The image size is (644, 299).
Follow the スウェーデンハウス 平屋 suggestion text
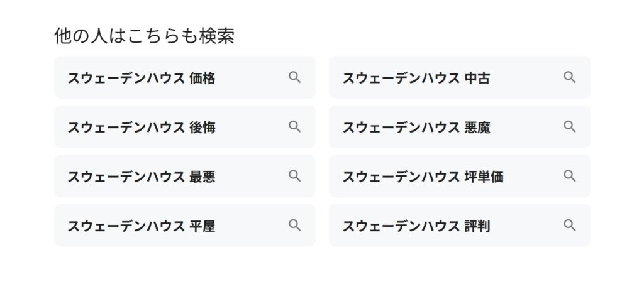click(x=142, y=226)
